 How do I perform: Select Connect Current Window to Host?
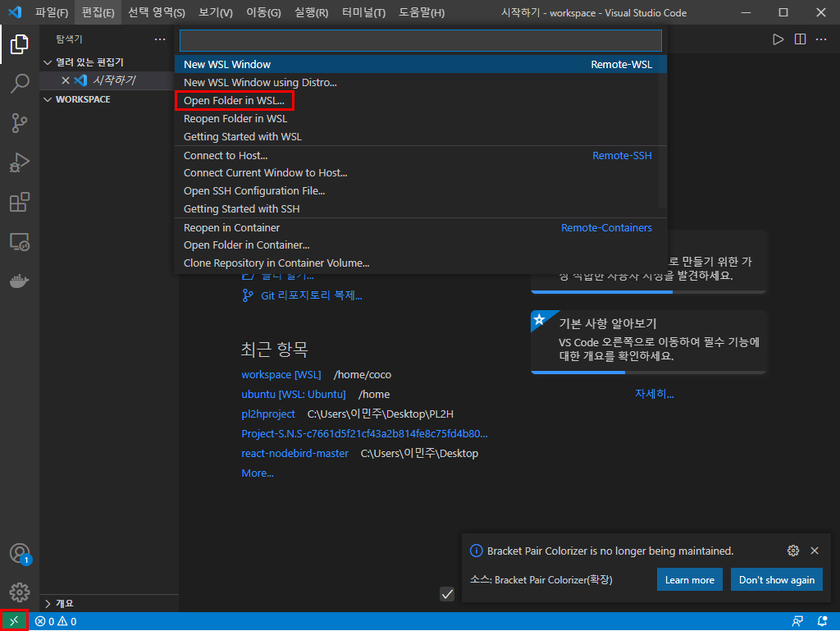click(421, 173)
